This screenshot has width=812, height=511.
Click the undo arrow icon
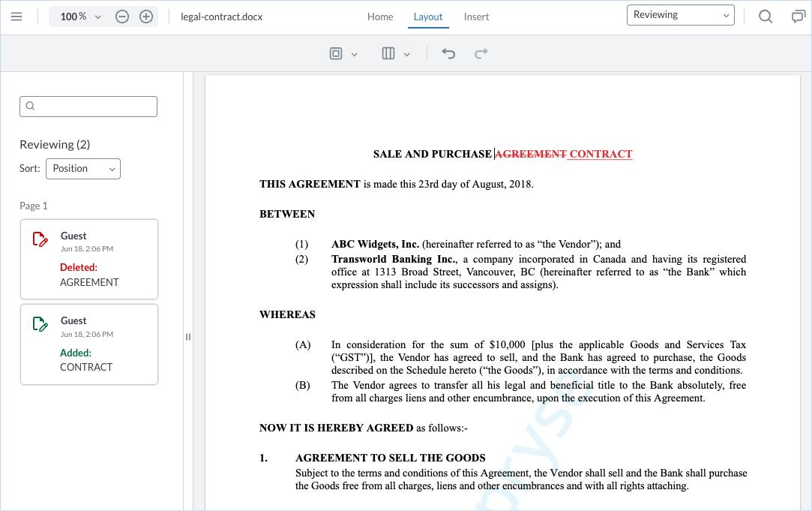point(448,53)
